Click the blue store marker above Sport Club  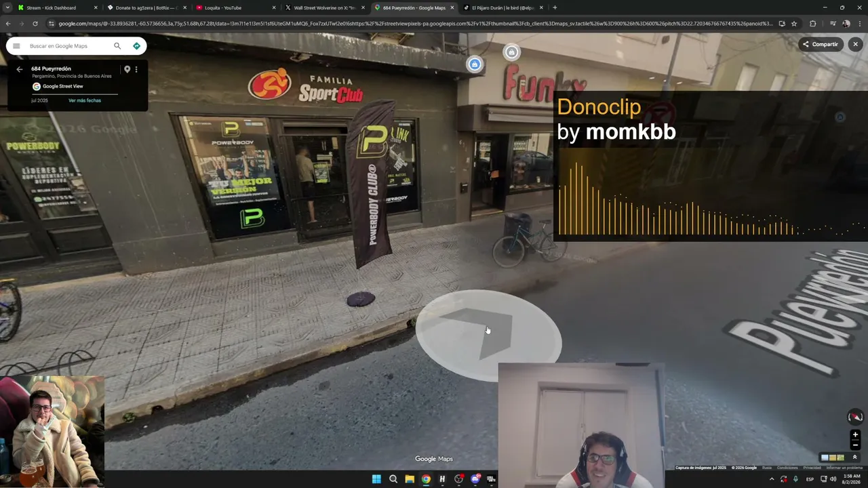[475, 64]
